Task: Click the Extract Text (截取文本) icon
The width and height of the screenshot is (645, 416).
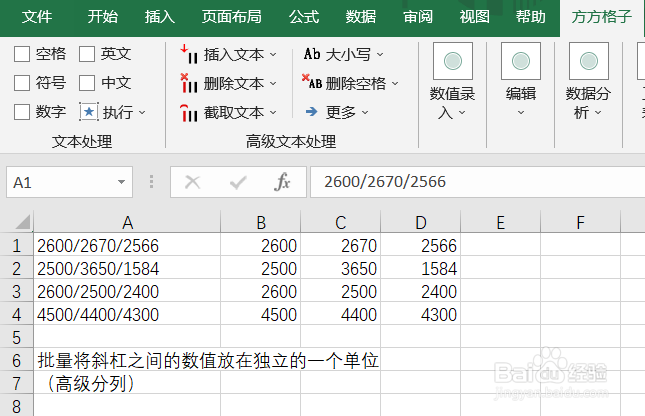Action: pyautogui.click(x=189, y=112)
